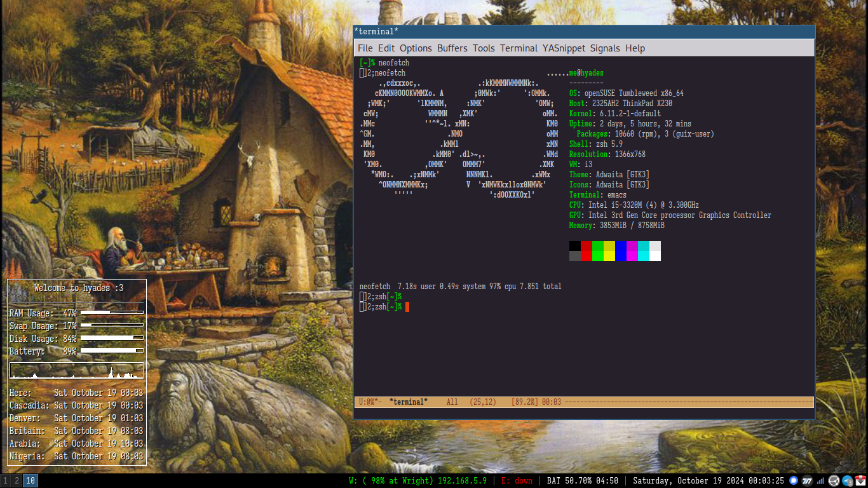Click the 'Arabia' time row in widget
This screenshot has width=868, height=488.
coord(76,444)
